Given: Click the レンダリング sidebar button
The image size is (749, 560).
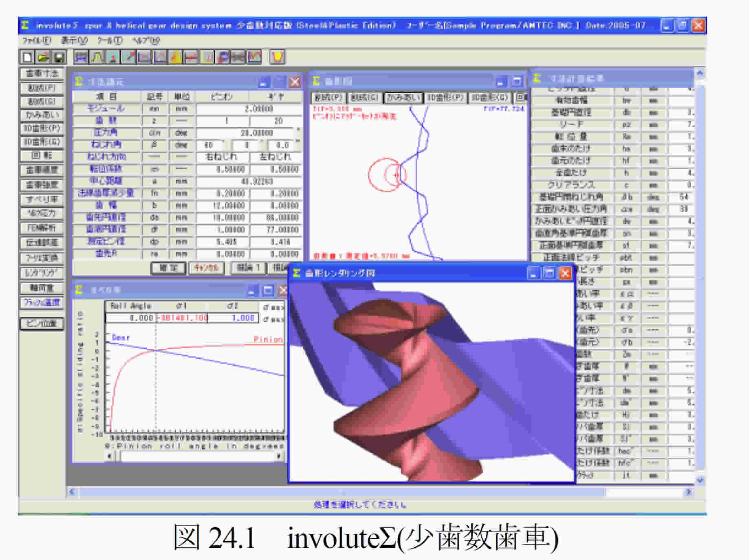Looking at the screenshot, I should [42, 273].
